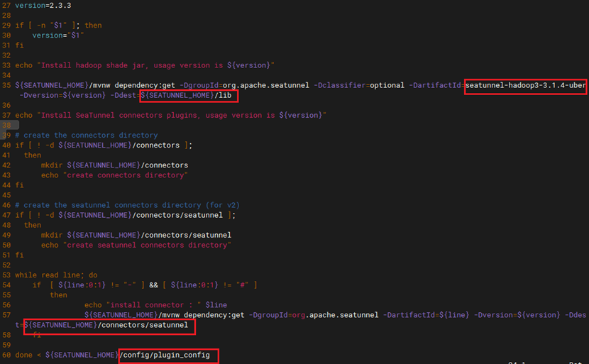Viewport: 589px width, 364px height.
Task: Click the text 'version=2.3.3' on line 27
Action: coord(43,5)
